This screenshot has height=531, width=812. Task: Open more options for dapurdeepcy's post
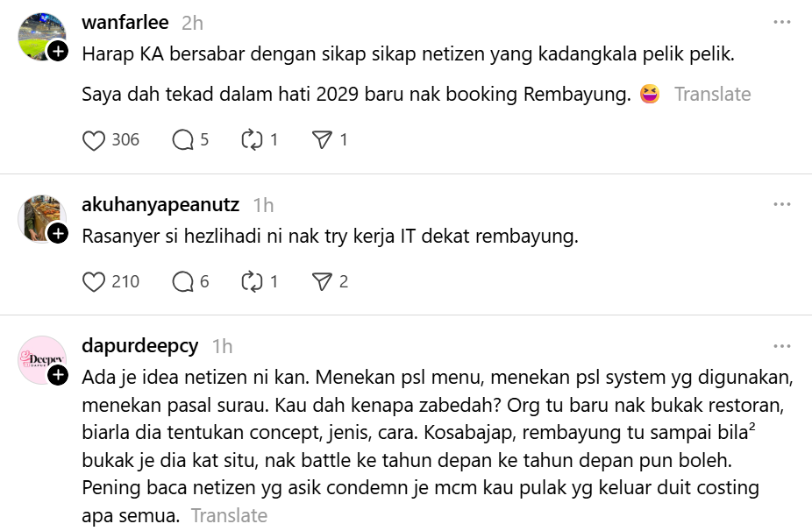pyautogui.click(x=781, y=345)
